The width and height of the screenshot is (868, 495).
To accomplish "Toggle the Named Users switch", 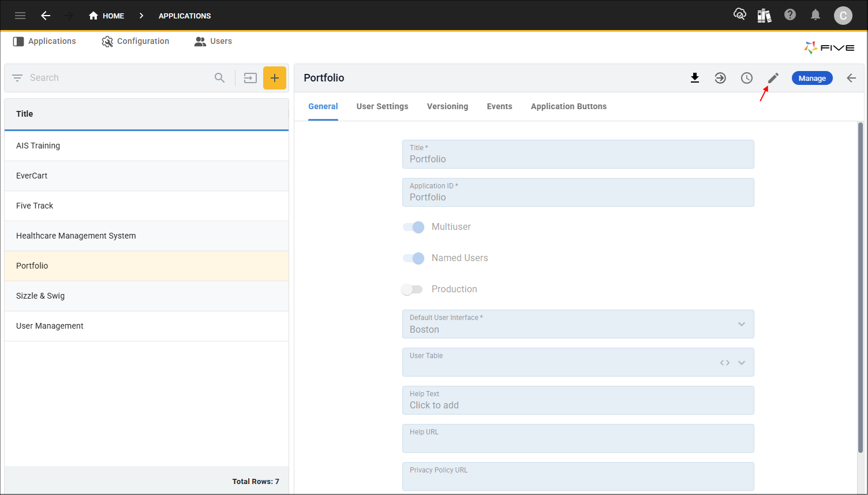I will [413, 258].
